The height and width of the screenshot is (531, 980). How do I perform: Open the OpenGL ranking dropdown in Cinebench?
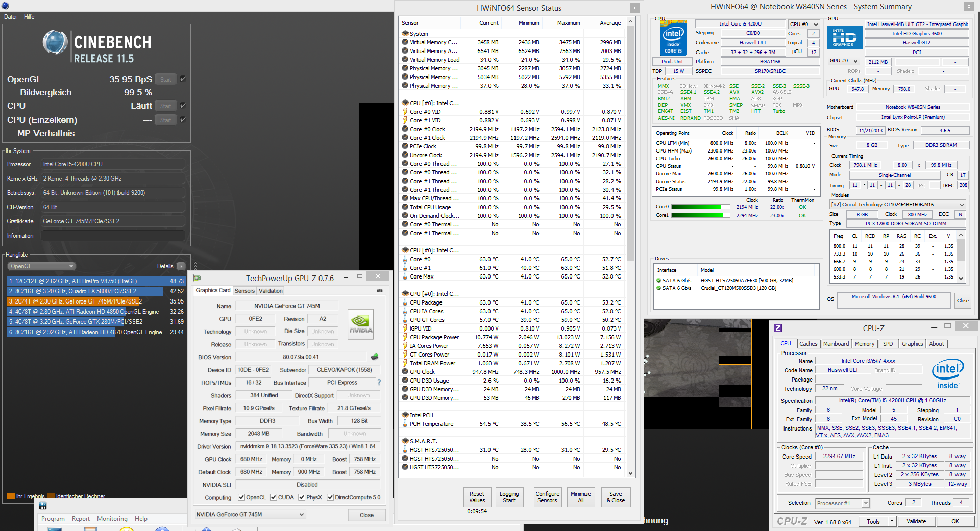coord(42,266)
